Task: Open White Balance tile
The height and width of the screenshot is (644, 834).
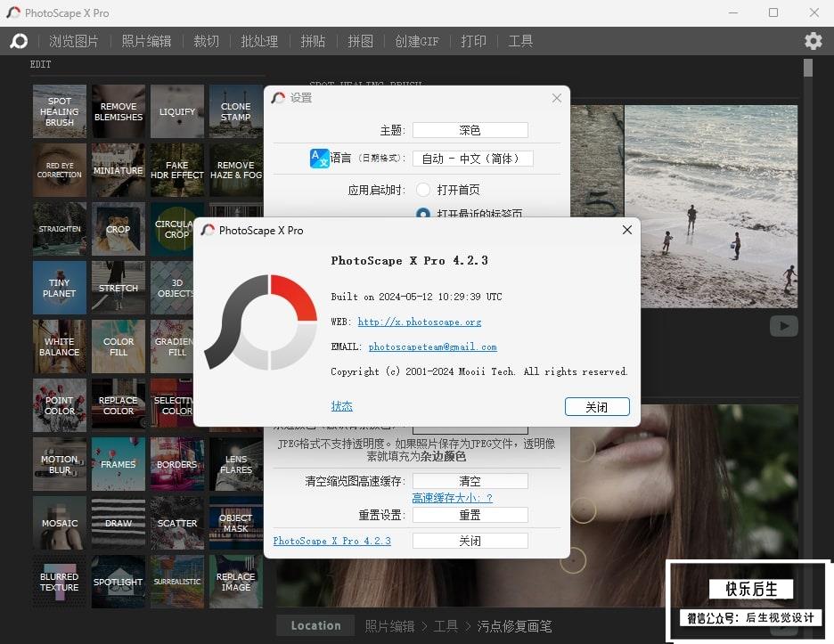Action: click(59, 346)
